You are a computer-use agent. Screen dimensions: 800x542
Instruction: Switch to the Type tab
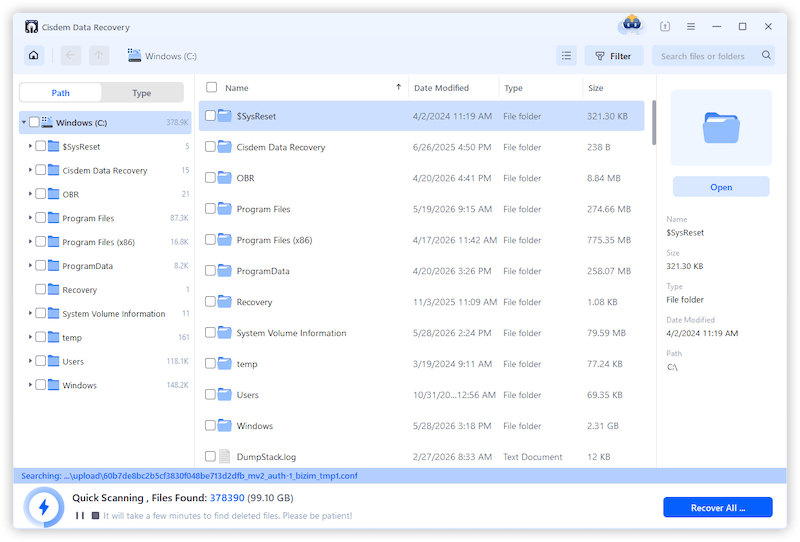pos(142,92)
